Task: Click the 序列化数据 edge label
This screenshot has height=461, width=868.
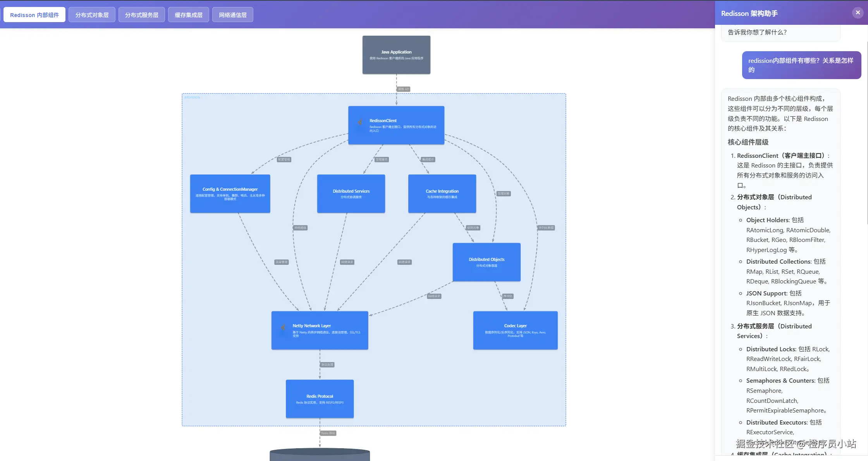Action: 546,228
